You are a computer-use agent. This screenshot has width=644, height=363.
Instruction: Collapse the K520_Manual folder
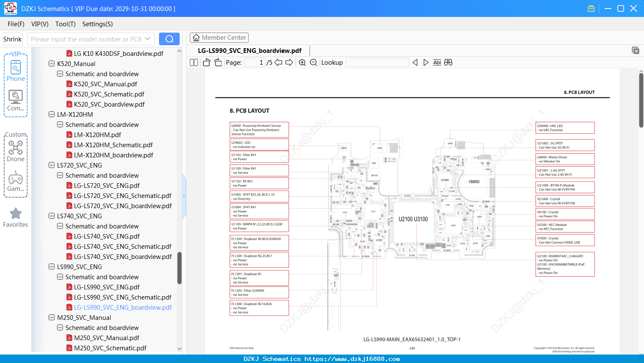(x=52, y=63)
